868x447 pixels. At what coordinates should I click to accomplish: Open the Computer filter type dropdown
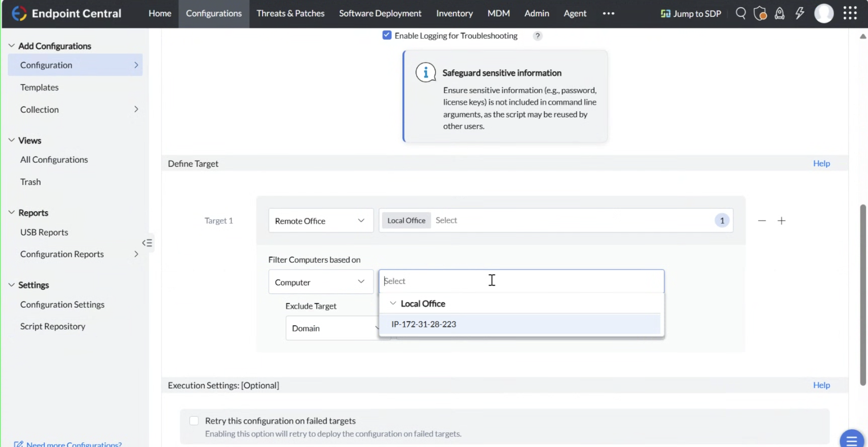[321, 282]
